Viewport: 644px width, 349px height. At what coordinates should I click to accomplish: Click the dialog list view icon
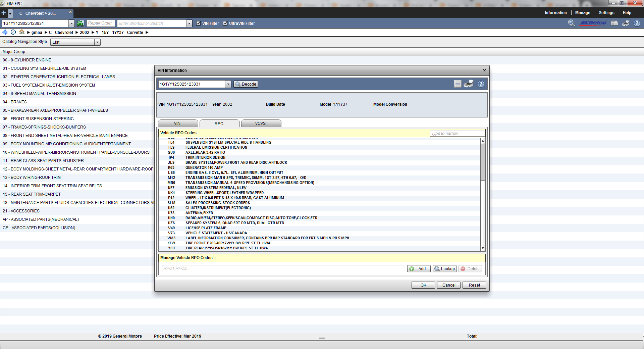[x=458, y=84]
